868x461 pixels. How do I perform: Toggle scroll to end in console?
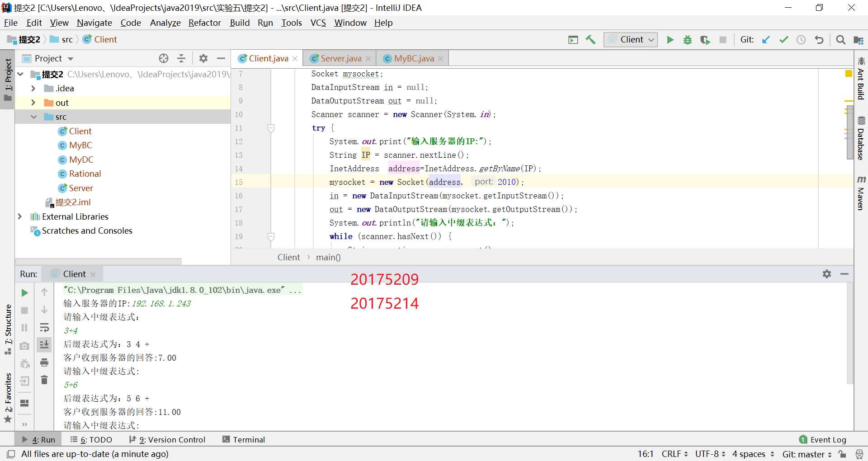[x=44, y=345]
